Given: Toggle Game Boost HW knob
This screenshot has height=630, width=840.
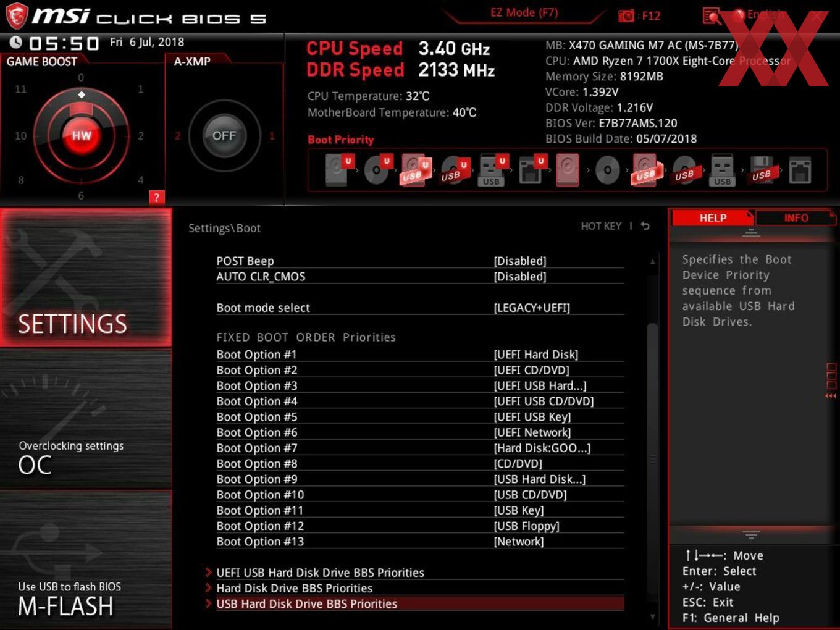Looking at the screenshot, I should point(81,135).
